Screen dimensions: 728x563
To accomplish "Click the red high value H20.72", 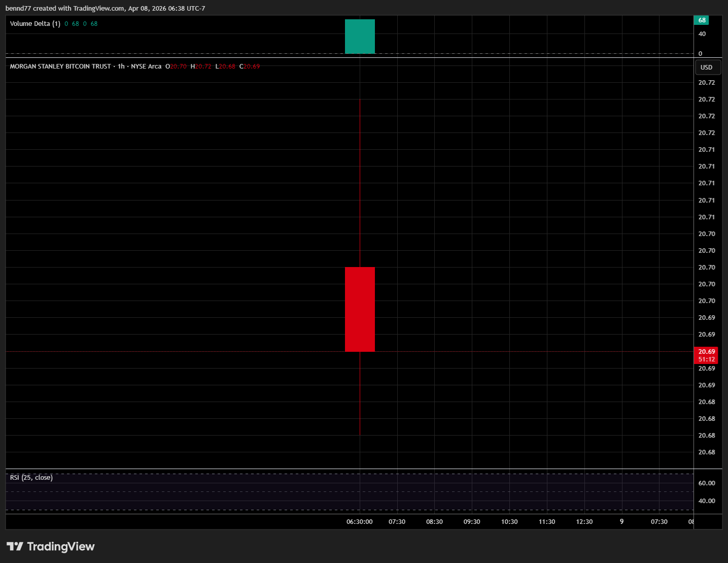I will click(201, 67).
